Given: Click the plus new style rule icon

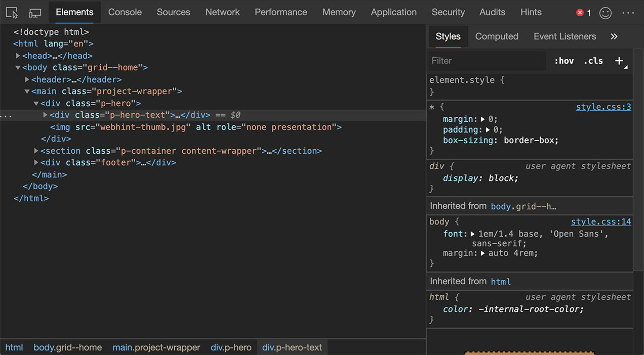Looking at the screenshot, I should [619, 61].
